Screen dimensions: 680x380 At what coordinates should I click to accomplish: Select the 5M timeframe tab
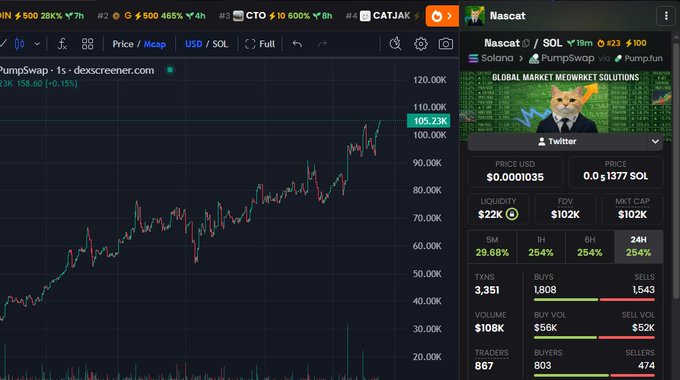492,246
